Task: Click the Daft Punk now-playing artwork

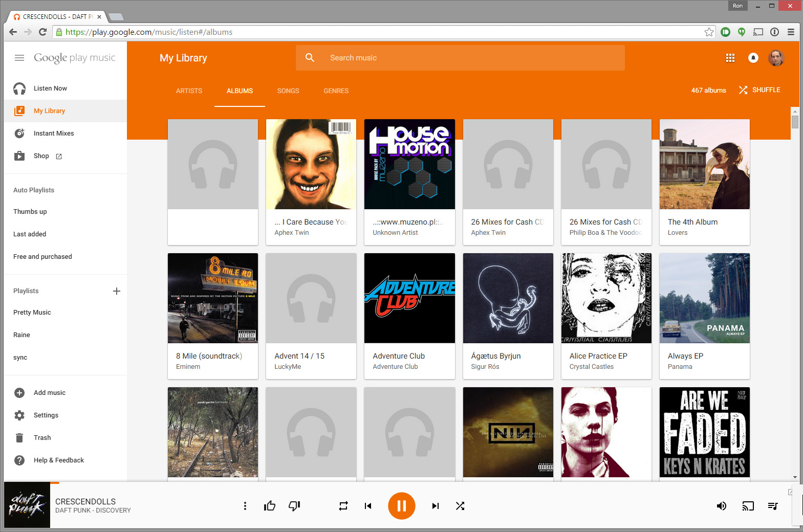Action: [x=27, y=505]
